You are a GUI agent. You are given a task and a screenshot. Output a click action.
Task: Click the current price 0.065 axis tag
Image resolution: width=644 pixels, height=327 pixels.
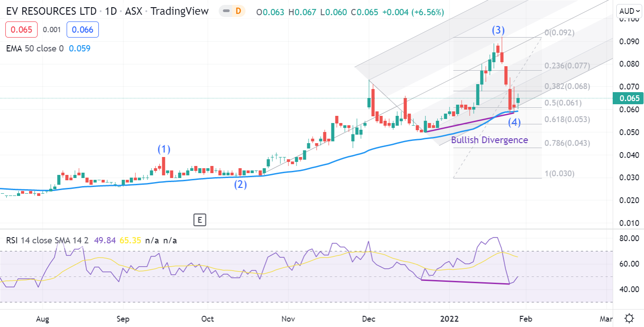pyautogui.click(x=628, y=98)
